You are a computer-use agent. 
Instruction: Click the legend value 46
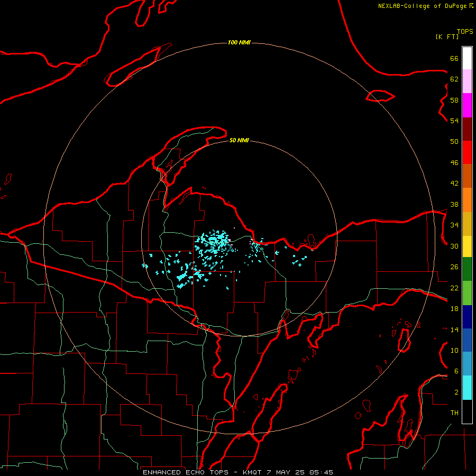(x=454, y=163)
